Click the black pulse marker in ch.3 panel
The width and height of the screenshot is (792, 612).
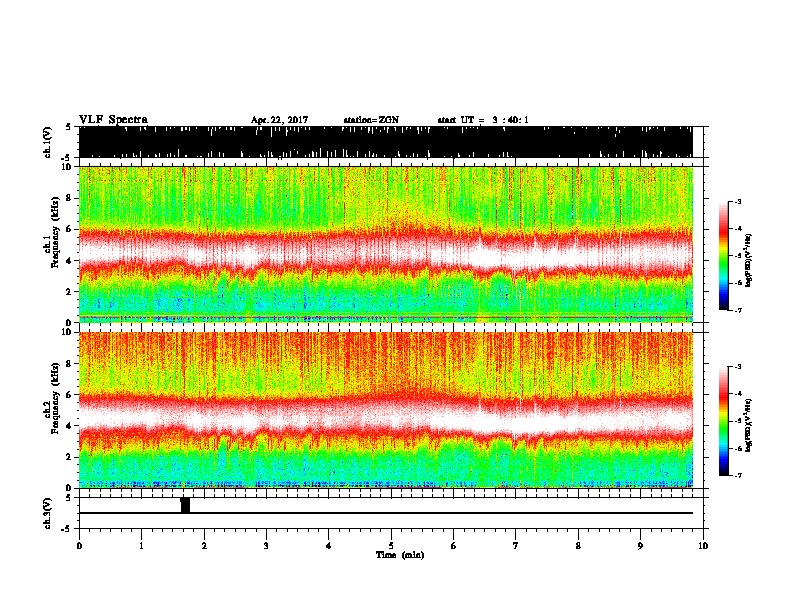[x=185, y=505]
